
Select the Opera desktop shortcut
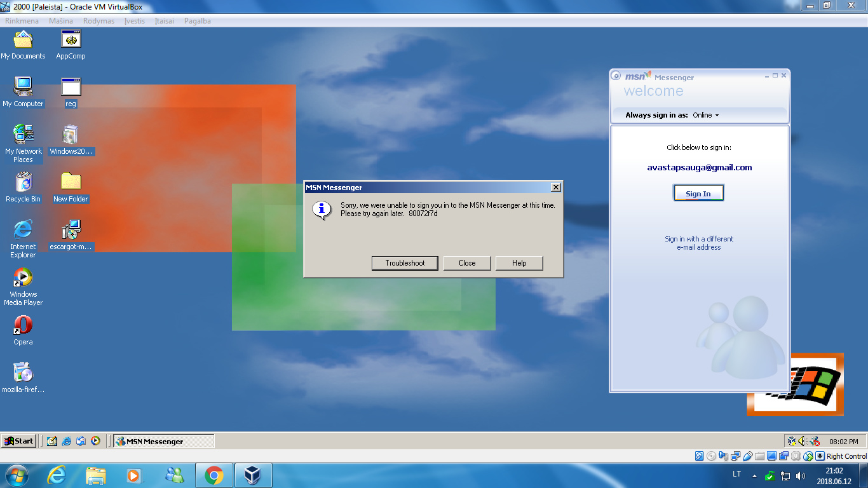[x=23, y=330]
